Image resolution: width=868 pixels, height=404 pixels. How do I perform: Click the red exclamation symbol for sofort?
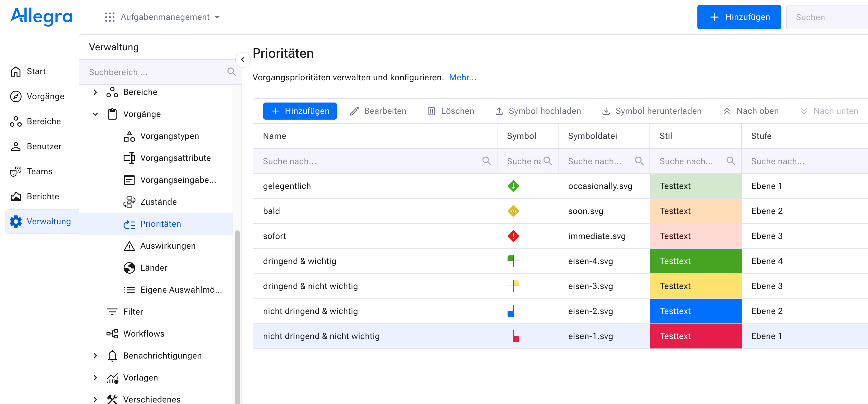click(513, 236)
